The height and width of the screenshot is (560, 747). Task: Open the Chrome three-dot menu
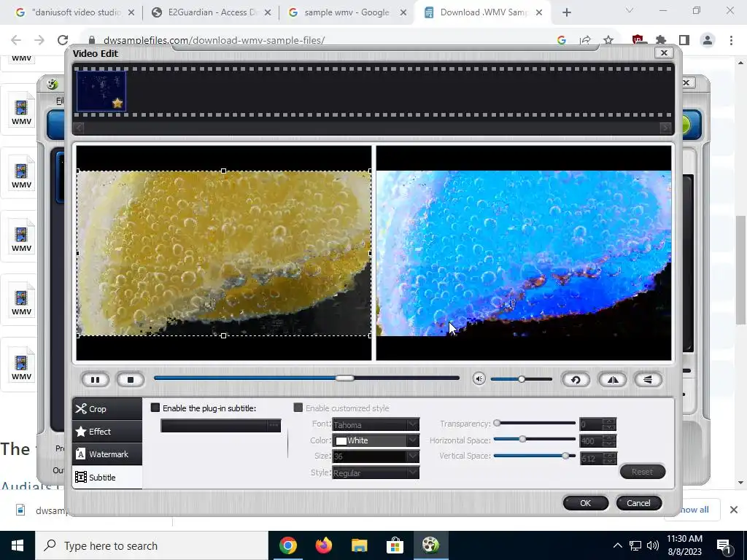point(731,41)
